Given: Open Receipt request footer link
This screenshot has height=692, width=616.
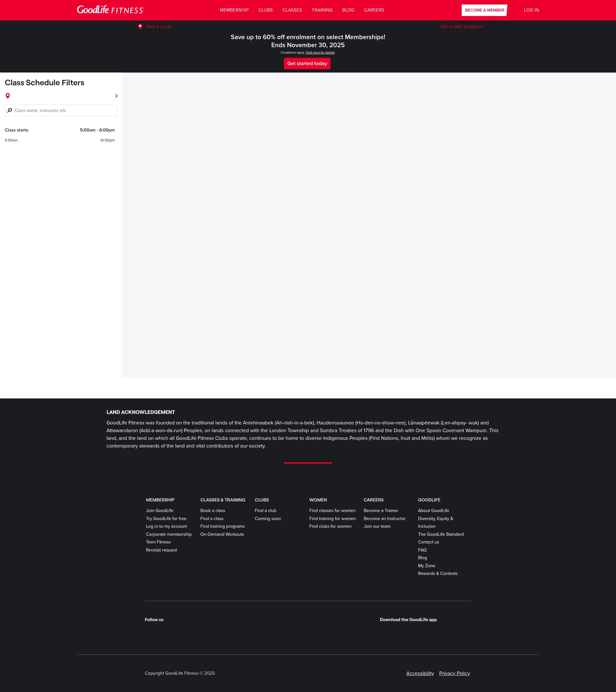Looking at the screenshot, I should [161, 550].
